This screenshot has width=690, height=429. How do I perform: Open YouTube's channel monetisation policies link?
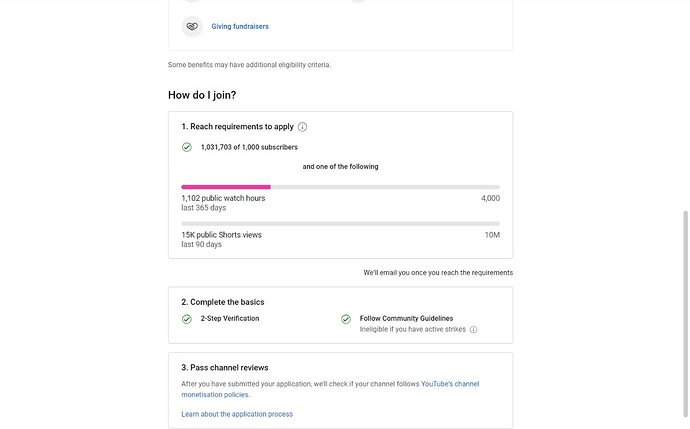coord(330,389)
